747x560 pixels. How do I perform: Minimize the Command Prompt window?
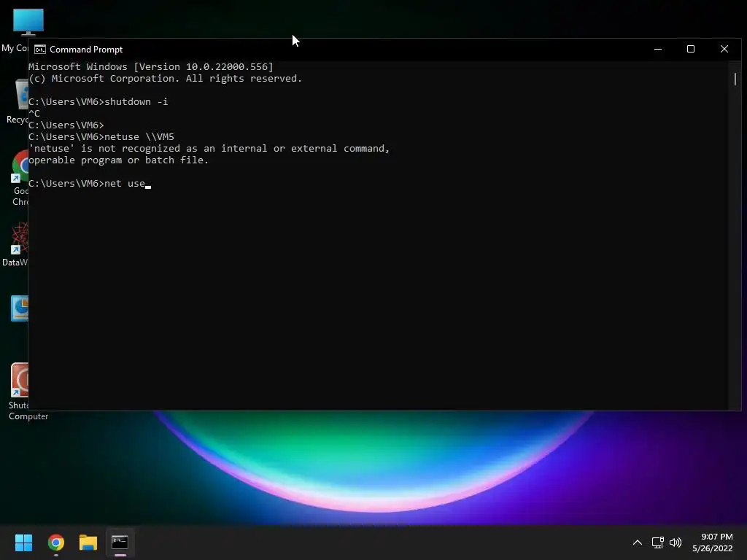658,49
